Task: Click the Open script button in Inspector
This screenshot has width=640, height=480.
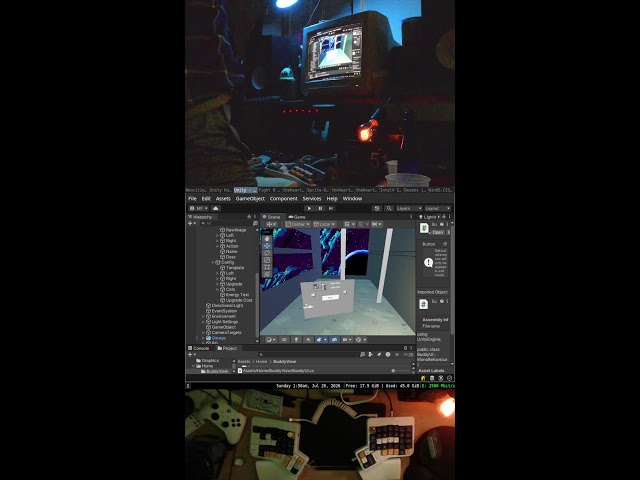Action: point(438,232)
